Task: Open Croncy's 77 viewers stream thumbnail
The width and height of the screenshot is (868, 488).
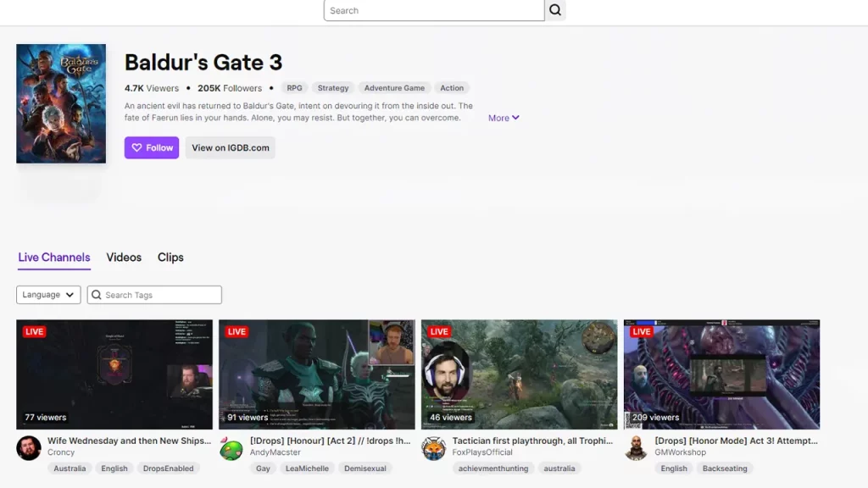Action: point(114,374)
